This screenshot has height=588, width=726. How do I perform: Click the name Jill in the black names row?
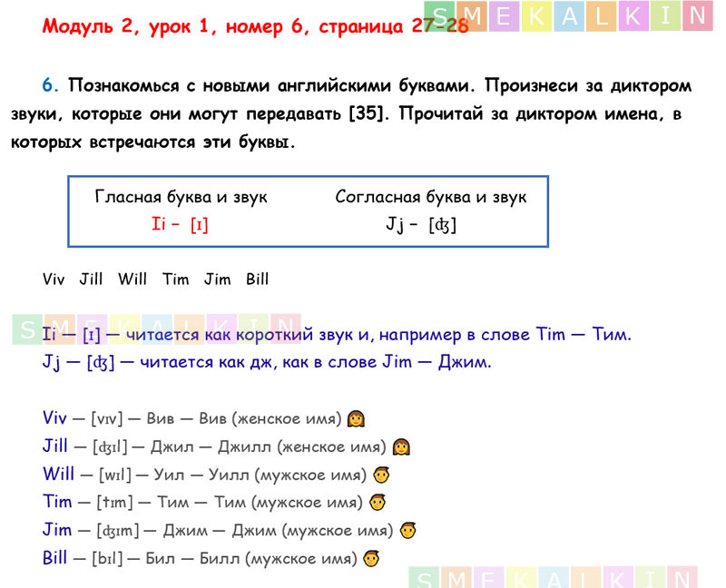tap(91, 279)
